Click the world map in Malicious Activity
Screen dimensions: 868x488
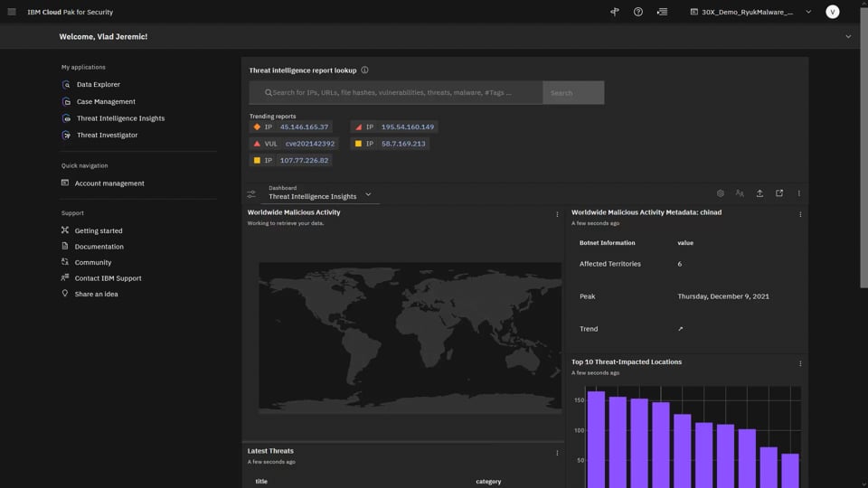[x=410, y=337]
